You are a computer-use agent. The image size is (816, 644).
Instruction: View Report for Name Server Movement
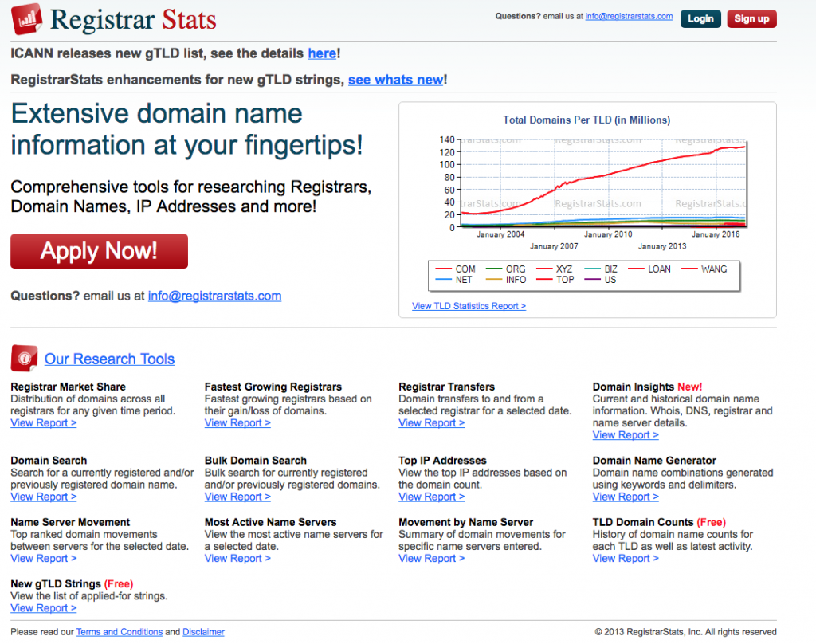tap(44, 558)
